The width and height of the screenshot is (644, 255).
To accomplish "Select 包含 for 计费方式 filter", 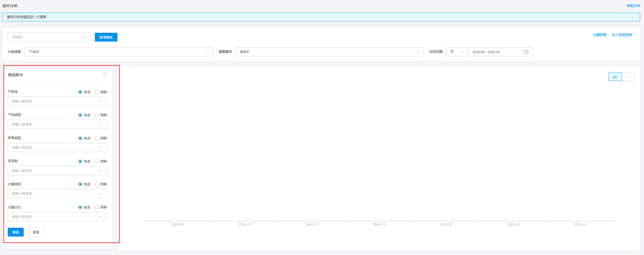I will tap(80, 207).
